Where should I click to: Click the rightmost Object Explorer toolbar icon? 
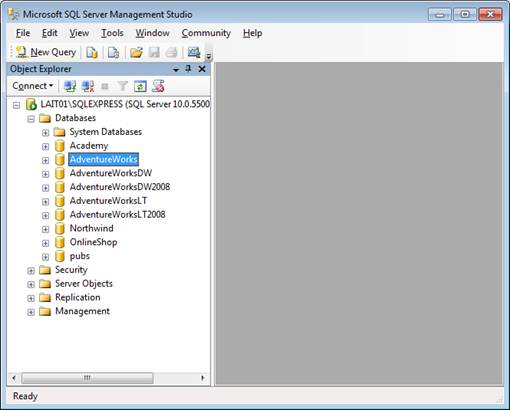pos(158,86)
